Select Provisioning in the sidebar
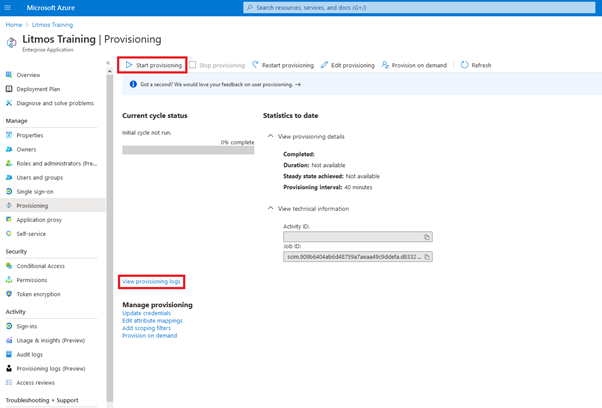This screenshot has width=602, height=408. pyautogui.click(x=53, y=205)
